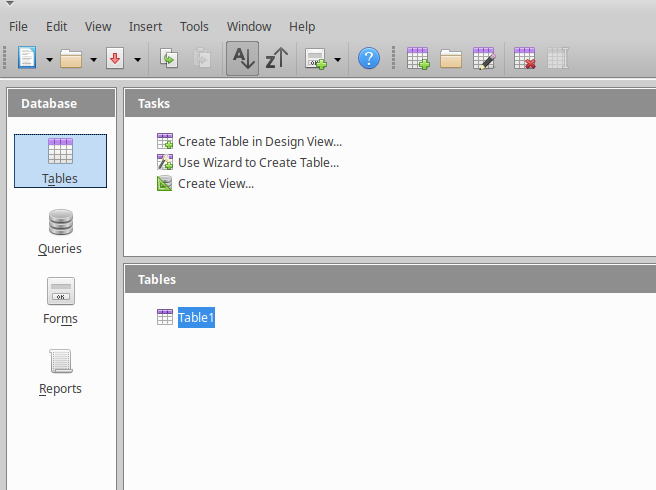Switch to Queries in Database pane
This screenshot has width=656, height=490.
click(x=60, y=232)
